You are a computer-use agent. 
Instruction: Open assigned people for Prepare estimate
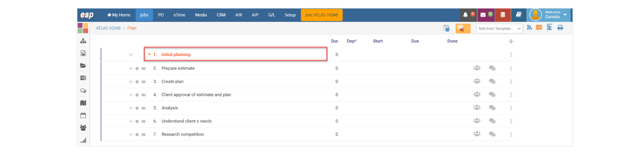coord(477,68)
